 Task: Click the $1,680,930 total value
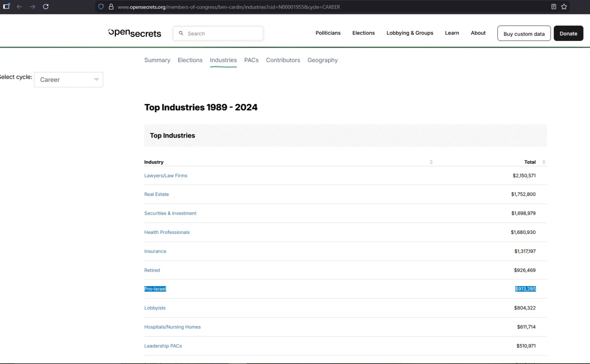pos(523,232)
